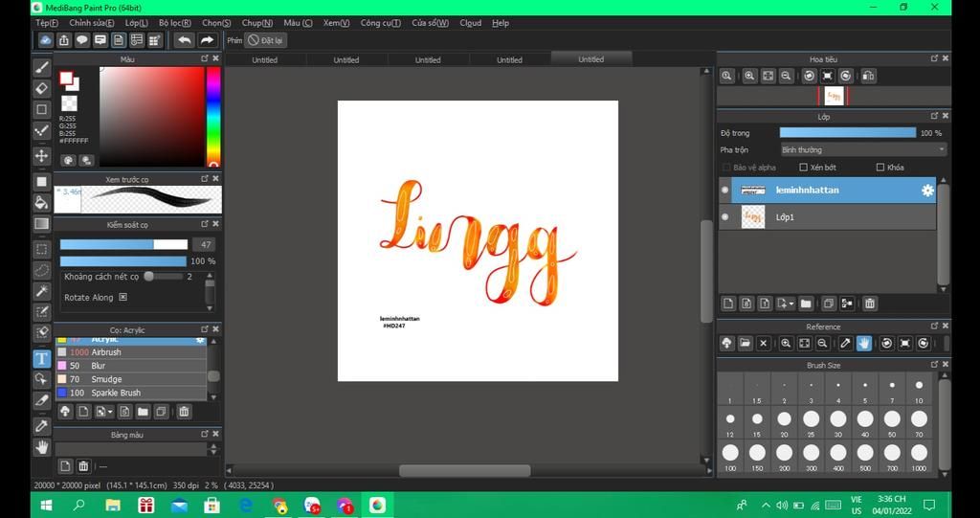The image size is (980, 518).
Task: Select the Lớp1 layer thumbnail
Action: click(x=753, y=217)
